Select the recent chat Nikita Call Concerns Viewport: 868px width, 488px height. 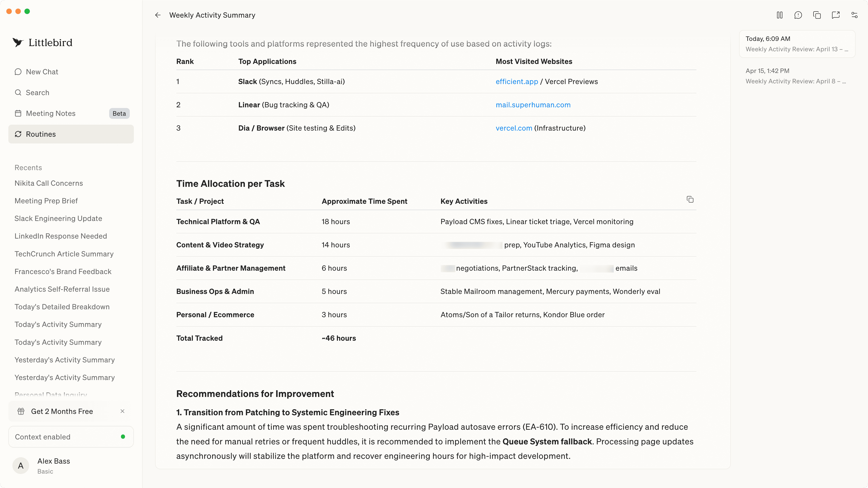pos(49,183)
